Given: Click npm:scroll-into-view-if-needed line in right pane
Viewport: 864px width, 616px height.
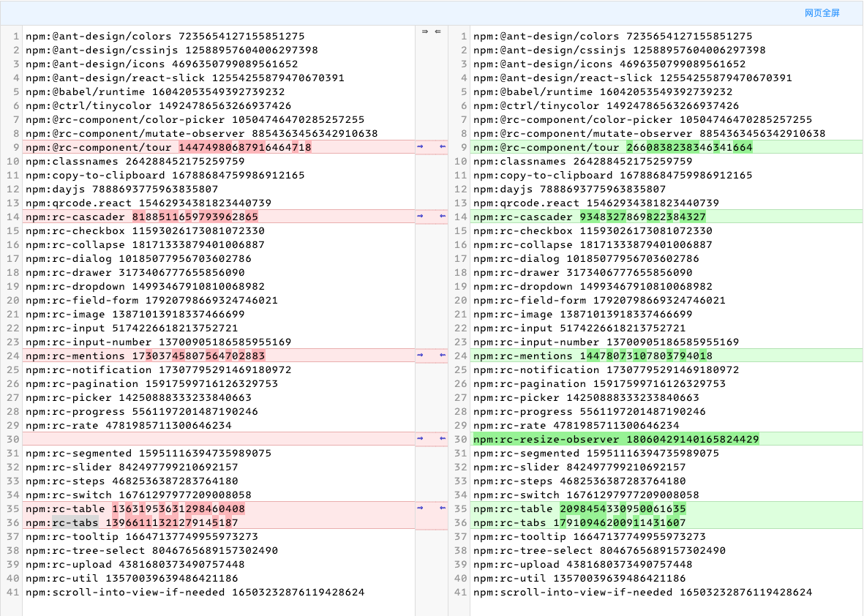Looking at the screenshot, I should click(642, 592).
